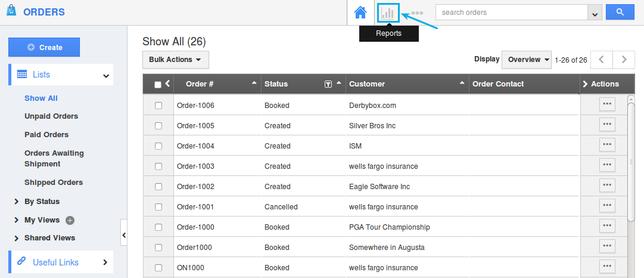Expand the By Status tree section
The height and width of the screenshot is (278, 644).
point(17,202)
